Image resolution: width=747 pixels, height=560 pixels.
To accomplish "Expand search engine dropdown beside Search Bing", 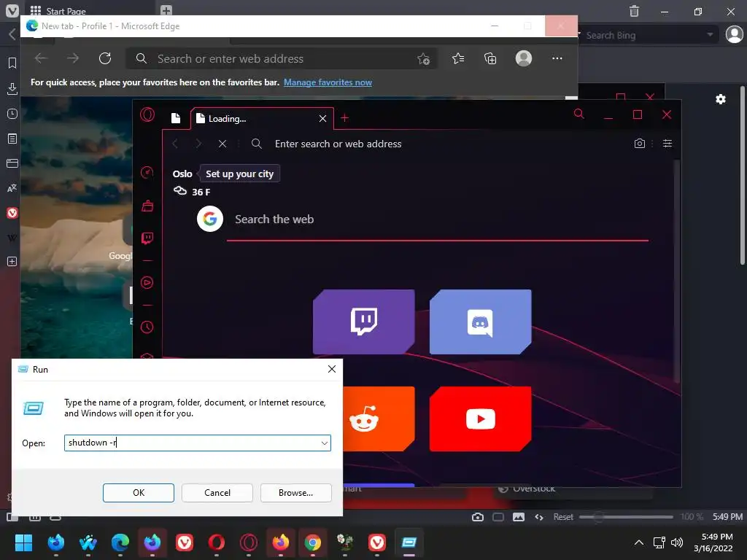I will 710,35.
